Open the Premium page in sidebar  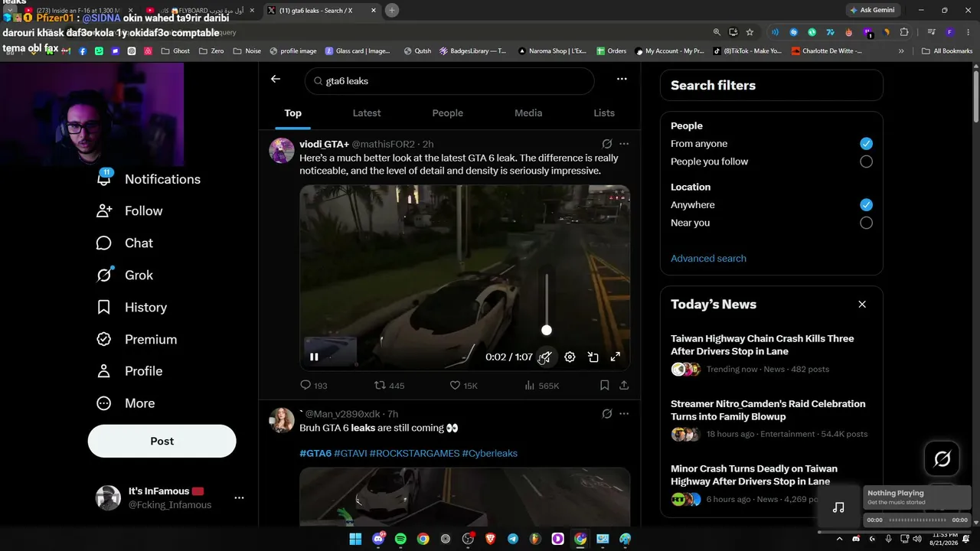137,339
